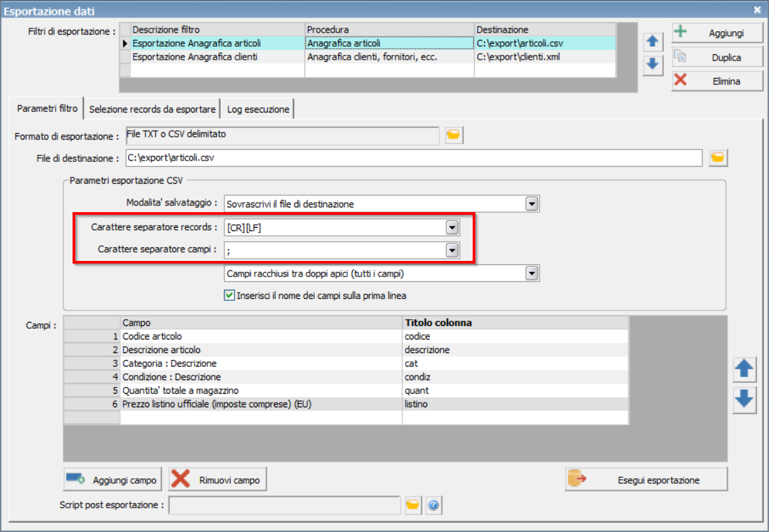Image resolution: width=769 pixels, height=532 pixels.
Task: Move field up in Campi list
Action: [744, 369]
